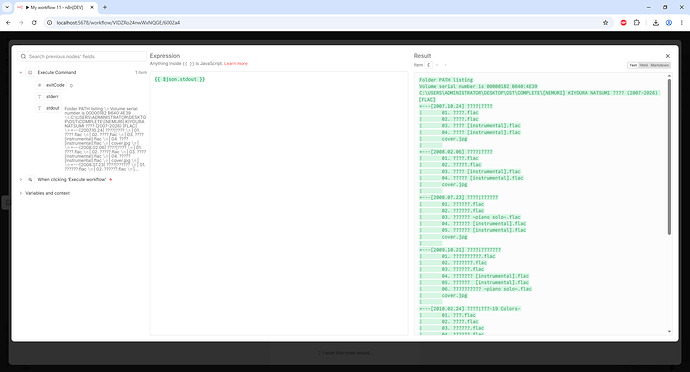This screenshot has height=372, width=690.
Task: Open the browser extensions puzzle icon
Action: coord(636,22)
